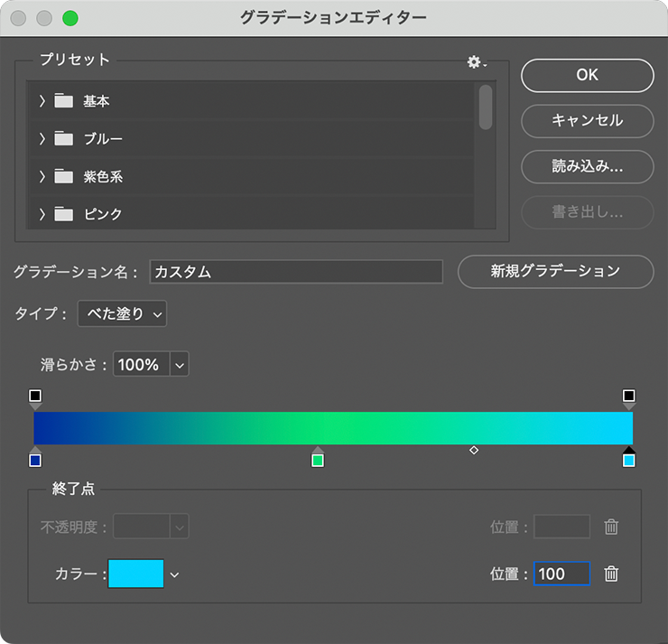Image resolution: width=668 pixels, height=644 pixels.
Task: Click the cyan カラー swatch
Action: tap(135, 574)
